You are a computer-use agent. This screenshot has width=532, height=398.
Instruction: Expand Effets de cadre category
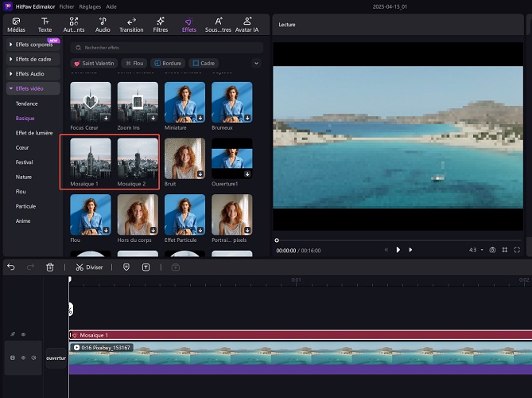click(x=33, y=59)
